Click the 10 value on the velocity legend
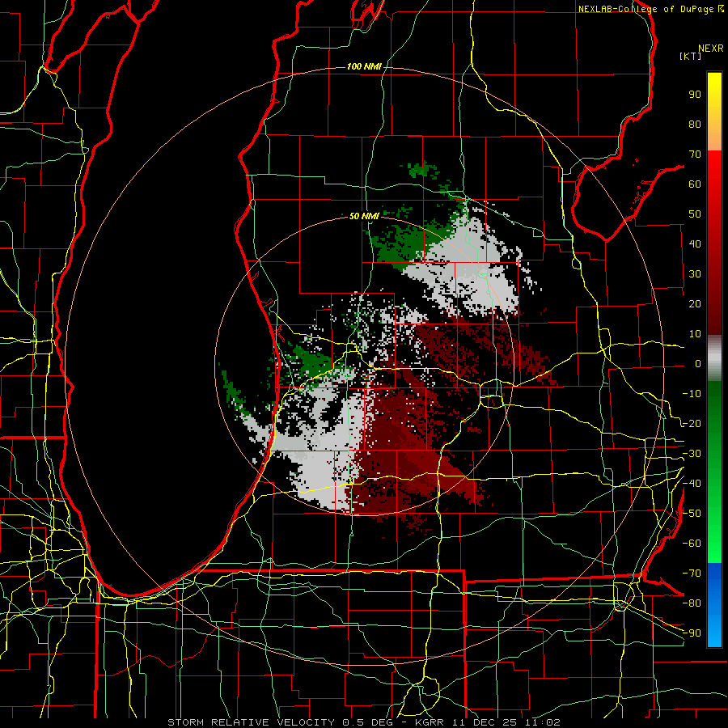This screenshot has height=728, width=728. (695, 334)
